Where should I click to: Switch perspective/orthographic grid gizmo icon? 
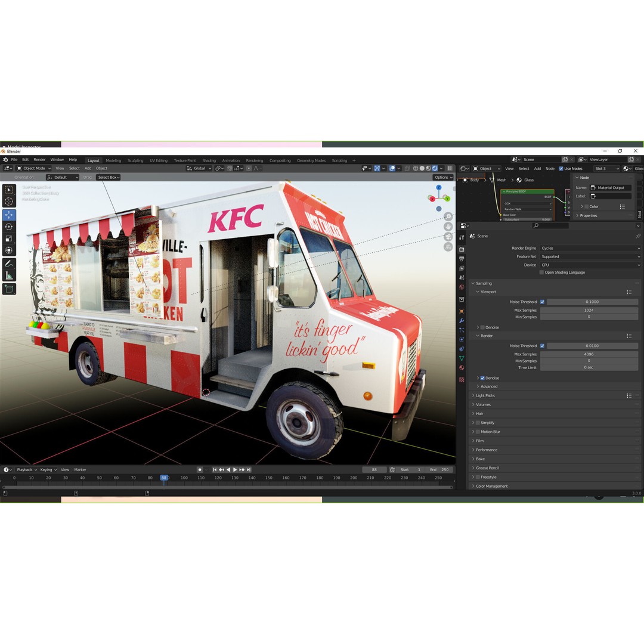coord(448,247)
